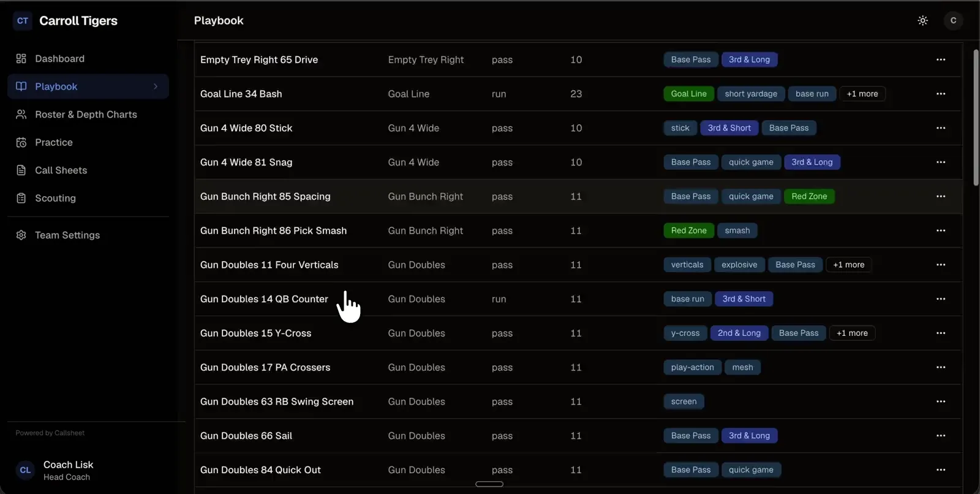The image size is (980, 494).
Task: Go to Dashboard in sidebar
Action: click(x=88, y=59)
